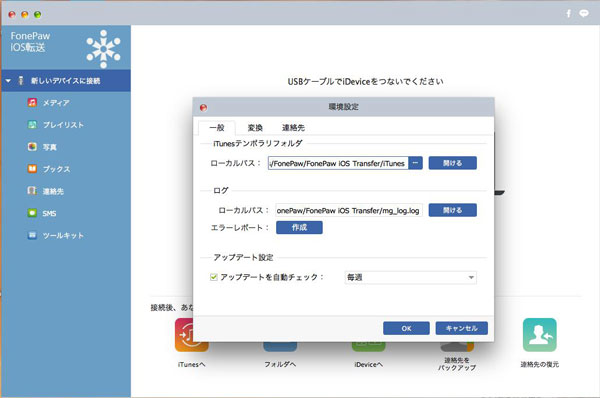Click the iTunes local path input field
The height and width of the screenshot is (398, 600).
point(338,163)
